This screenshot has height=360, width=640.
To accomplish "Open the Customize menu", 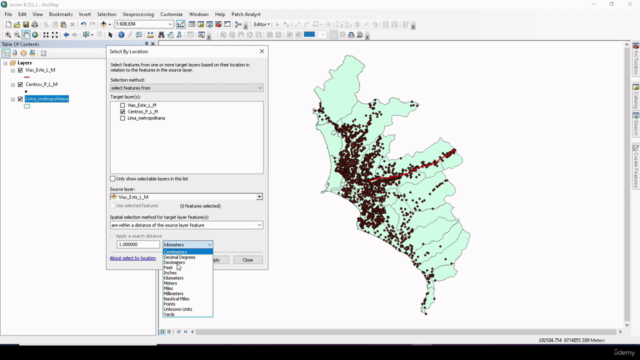I will point(171,14).
